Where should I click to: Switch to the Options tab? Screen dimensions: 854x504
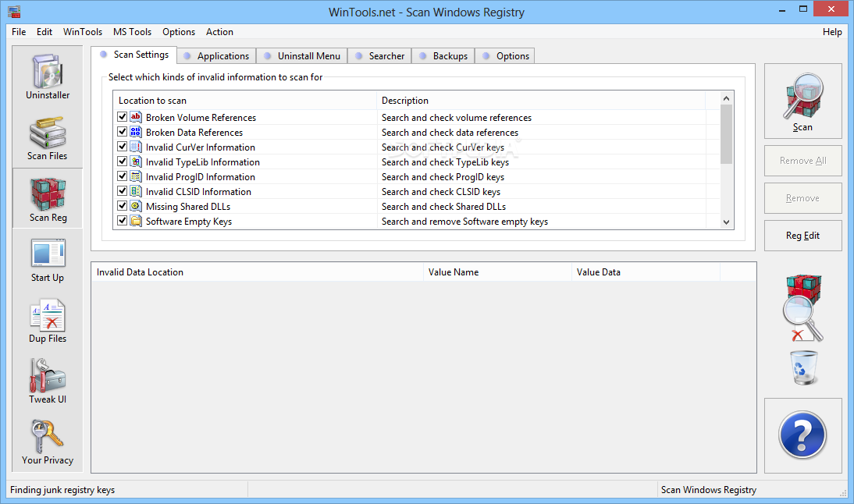point(505,55)
